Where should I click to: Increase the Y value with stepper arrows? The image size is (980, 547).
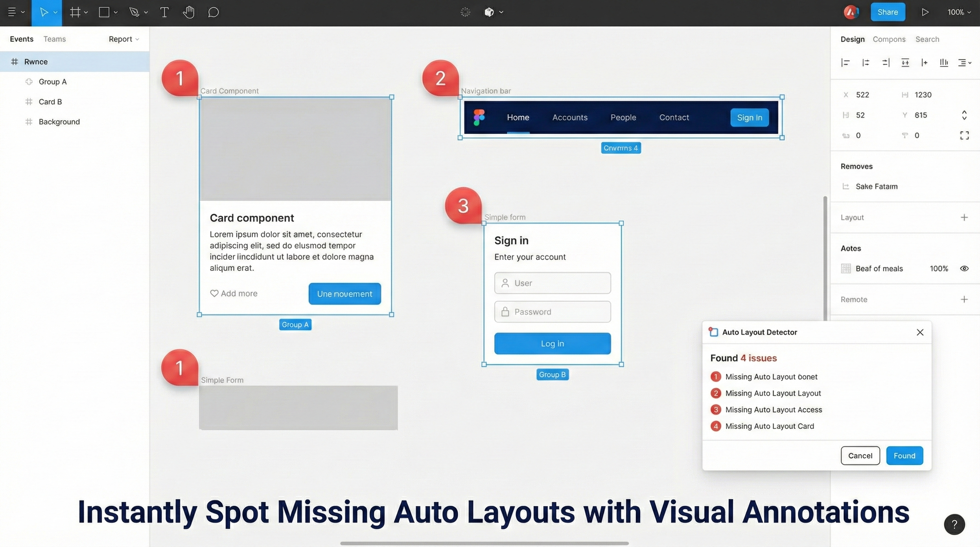click(965, 111)
